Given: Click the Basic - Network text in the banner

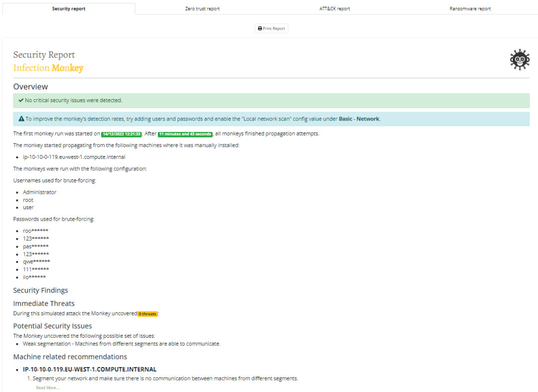Looking at the screenshot, I should coord(359,119).
